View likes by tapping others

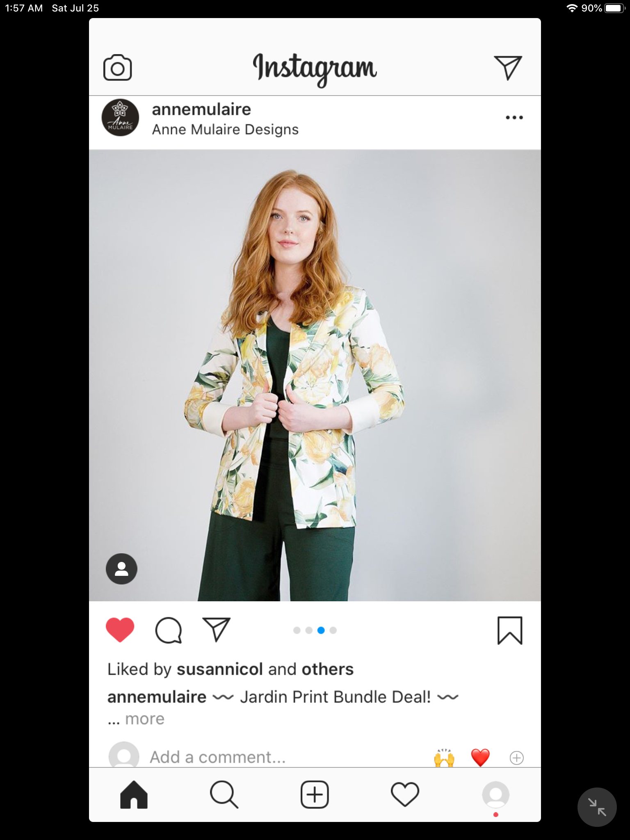pos(327,669)
